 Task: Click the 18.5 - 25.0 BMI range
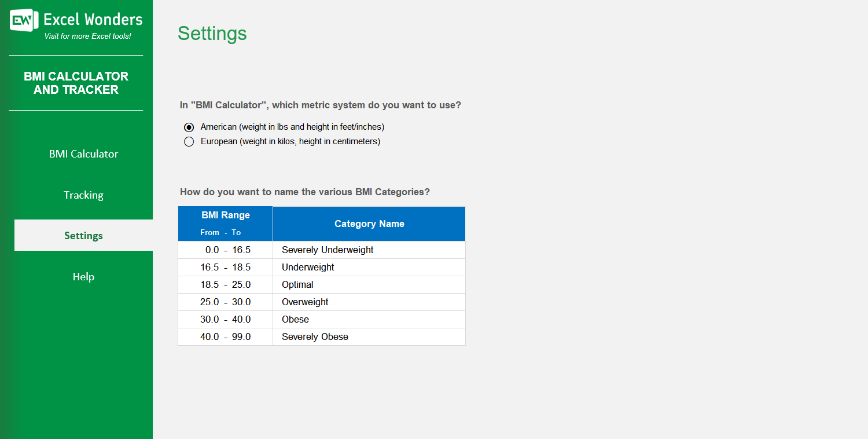coord(225,284)
